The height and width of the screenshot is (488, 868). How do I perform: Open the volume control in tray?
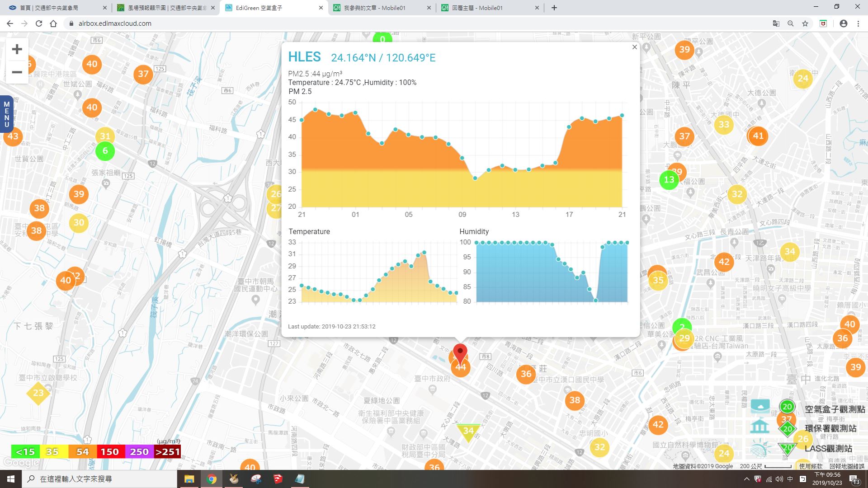pyautogui.click(x=779, y=479)
